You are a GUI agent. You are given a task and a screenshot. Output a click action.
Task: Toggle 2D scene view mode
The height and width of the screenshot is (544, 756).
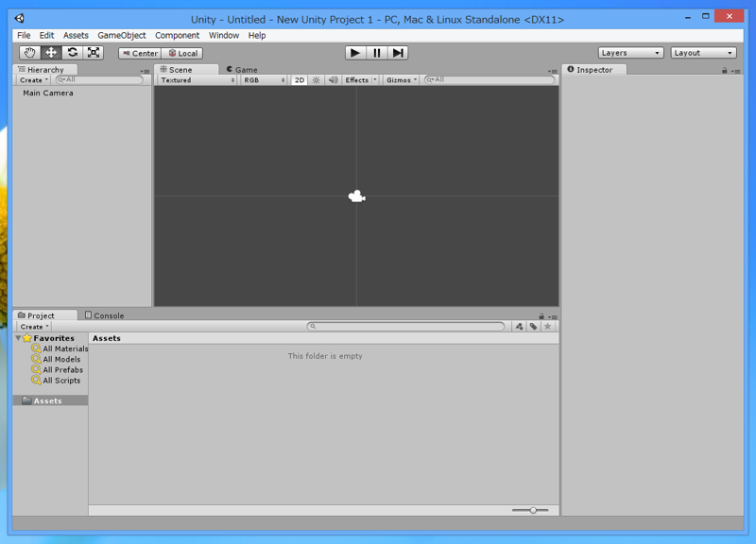coord(300,80)
